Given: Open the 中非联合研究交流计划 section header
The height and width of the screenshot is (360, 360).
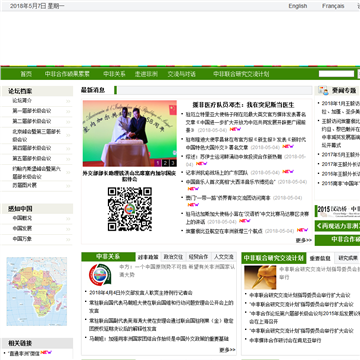Looking at the screenshot, I should [274, 258].
